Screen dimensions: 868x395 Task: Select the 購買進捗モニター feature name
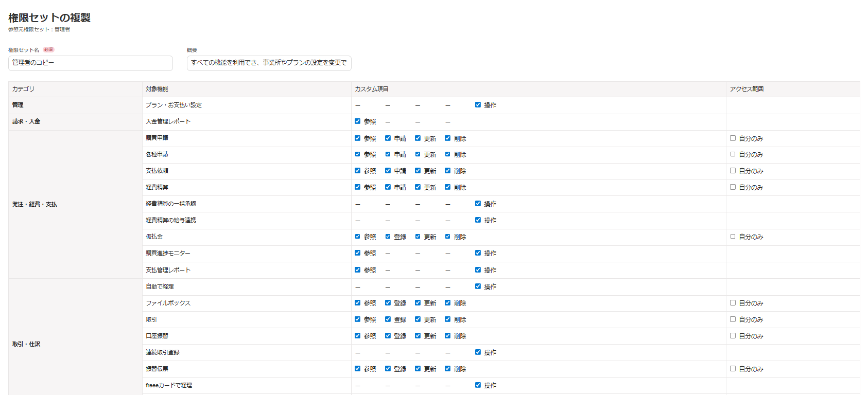pos(168,253)
